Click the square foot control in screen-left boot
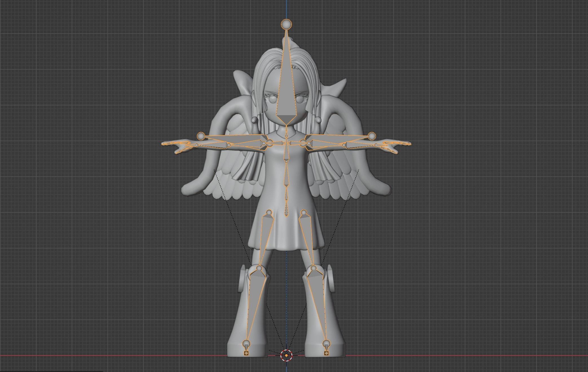 tap(246, 353)
